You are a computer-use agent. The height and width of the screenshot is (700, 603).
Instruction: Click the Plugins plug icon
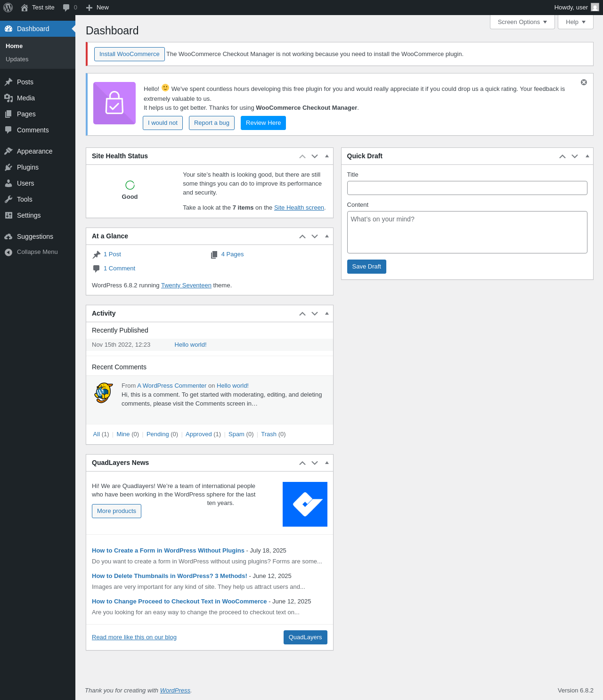(8, 167)
